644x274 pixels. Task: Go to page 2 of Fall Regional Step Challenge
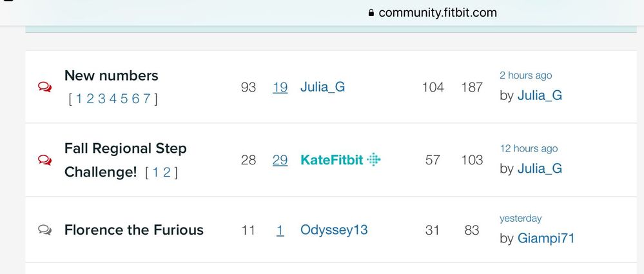[x=166, y=172]
